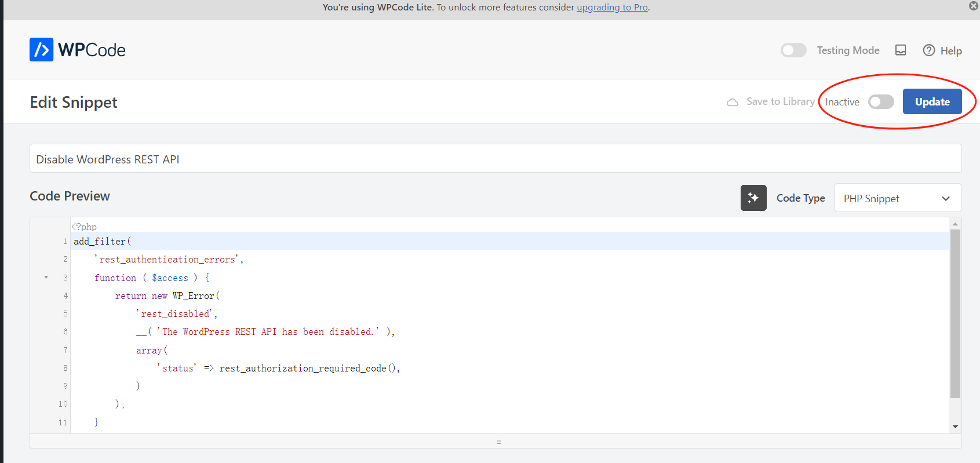Enable the Testing Mode toggle

coord(793,50)
